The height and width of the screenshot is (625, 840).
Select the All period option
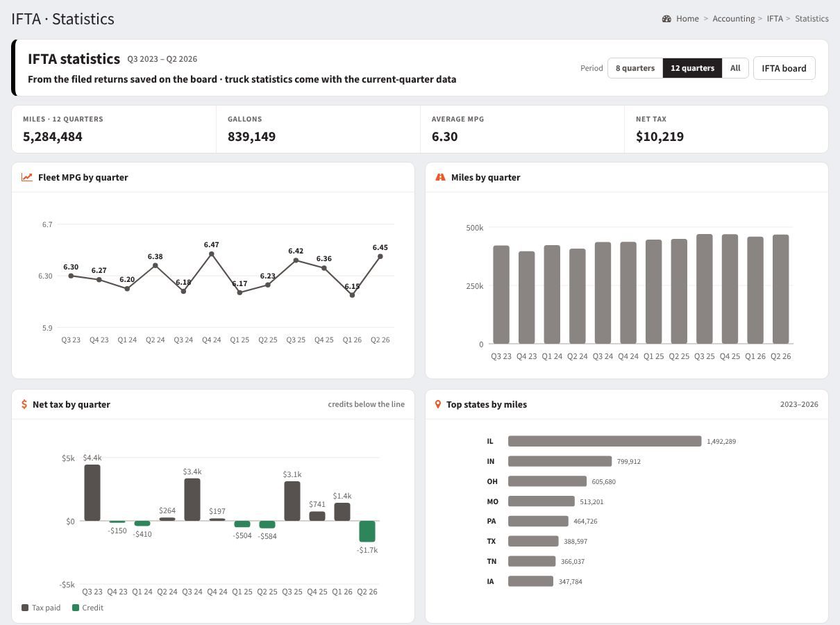click(x=735, y=68)
